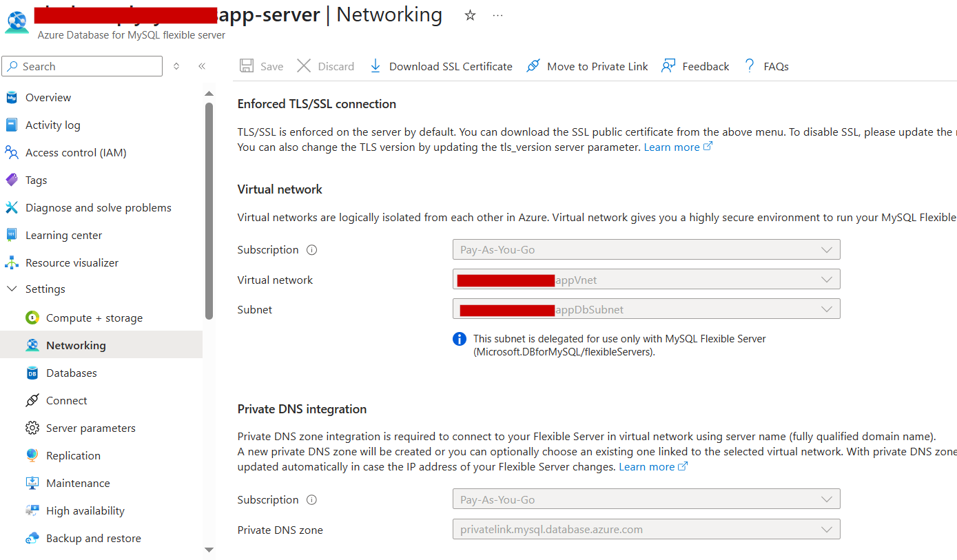Click the FAQs question mark icon
Screen dimensions: 957x560
pos(750,66)
